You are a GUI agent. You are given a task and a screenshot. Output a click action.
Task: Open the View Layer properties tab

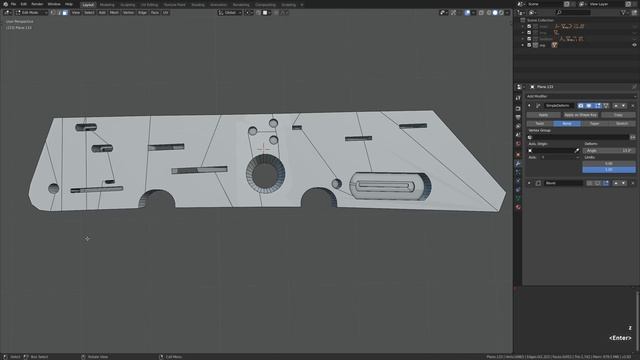(x=518, y=126)
